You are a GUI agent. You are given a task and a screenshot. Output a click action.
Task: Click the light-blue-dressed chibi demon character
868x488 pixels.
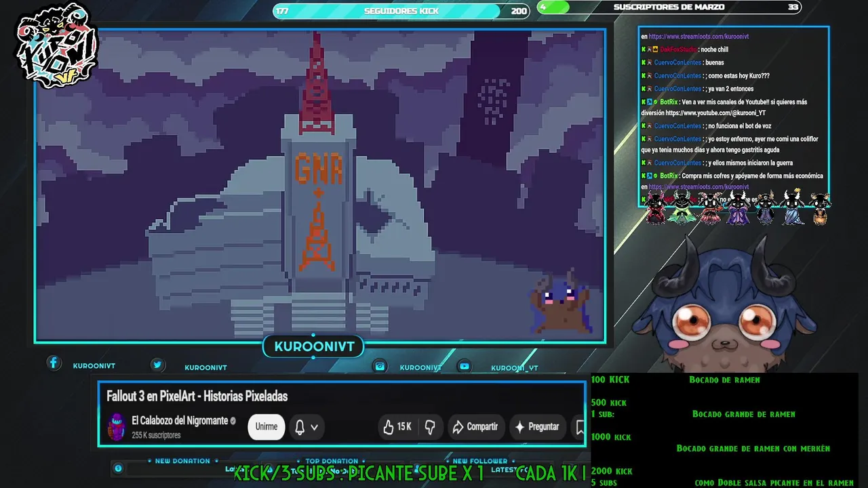tap(792, 207)
